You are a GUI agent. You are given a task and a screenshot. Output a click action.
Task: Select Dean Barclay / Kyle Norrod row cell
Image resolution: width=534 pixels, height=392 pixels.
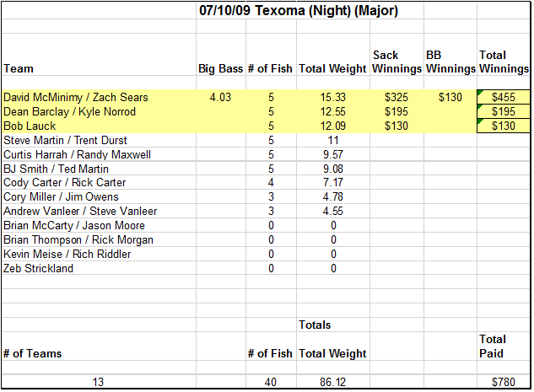pyautogui.click(x=99, y=111)
